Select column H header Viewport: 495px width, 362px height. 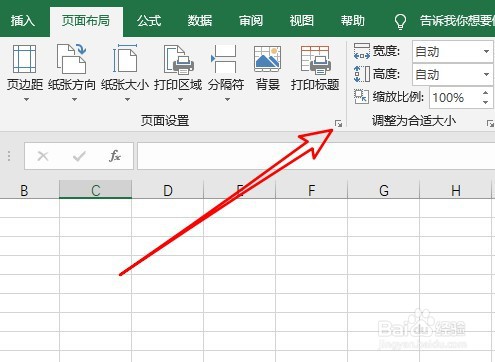(x=456, y=191)
